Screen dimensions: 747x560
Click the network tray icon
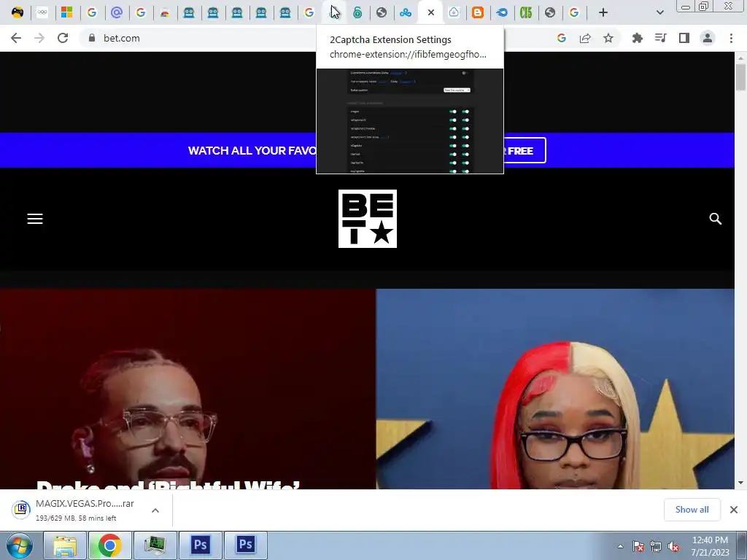click(656, 546)
